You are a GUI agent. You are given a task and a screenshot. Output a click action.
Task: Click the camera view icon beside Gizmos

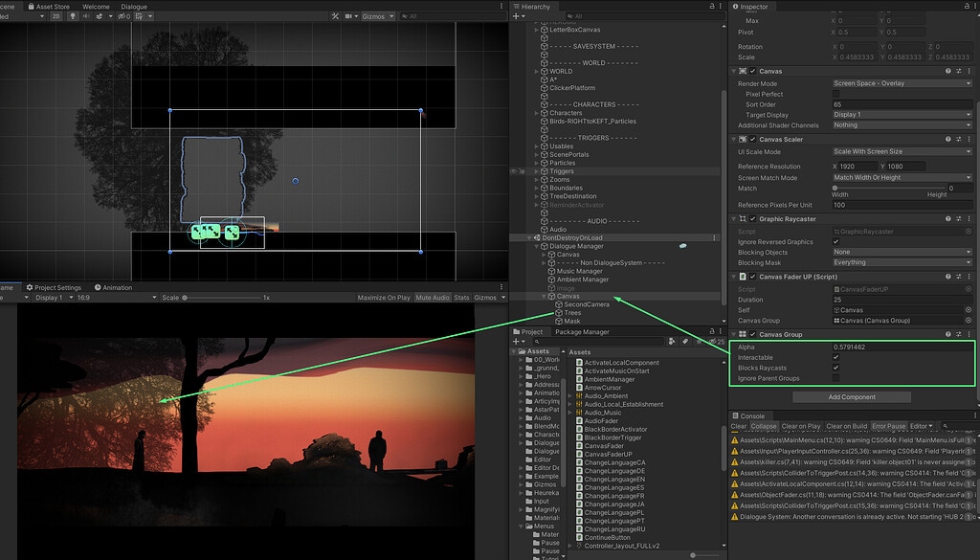click(x=348, y=16)
